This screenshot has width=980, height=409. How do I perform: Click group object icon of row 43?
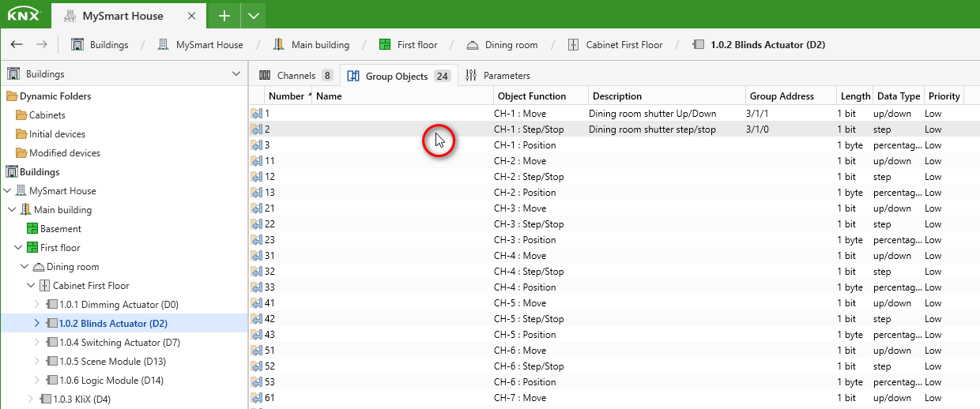click(x=257, y=335)
